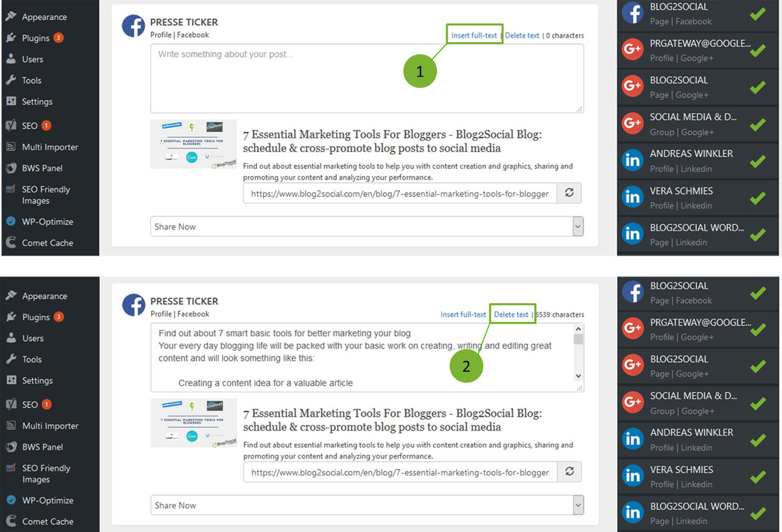Open Multi Importer menu in lower screenshot sidebar
The image size is (782, 532).
pyautogui.click(x=50, y=426)
